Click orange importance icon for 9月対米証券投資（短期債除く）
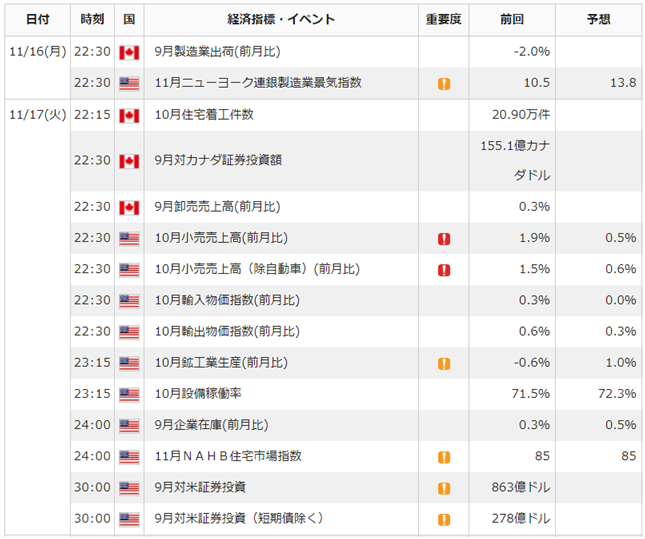This screenshot has width=645, height=539. (x=444, y=520)
